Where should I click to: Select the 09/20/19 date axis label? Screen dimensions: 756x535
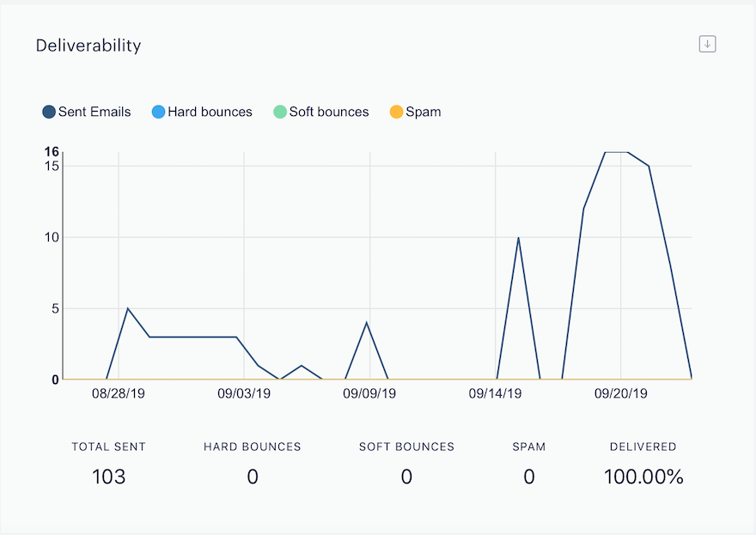click(x=620, y=394)
